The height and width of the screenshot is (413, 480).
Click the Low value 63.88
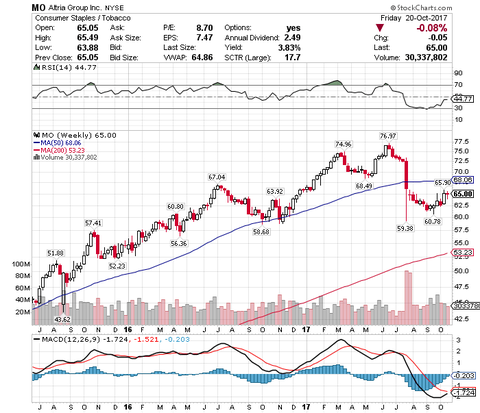[x=87, y=48]
